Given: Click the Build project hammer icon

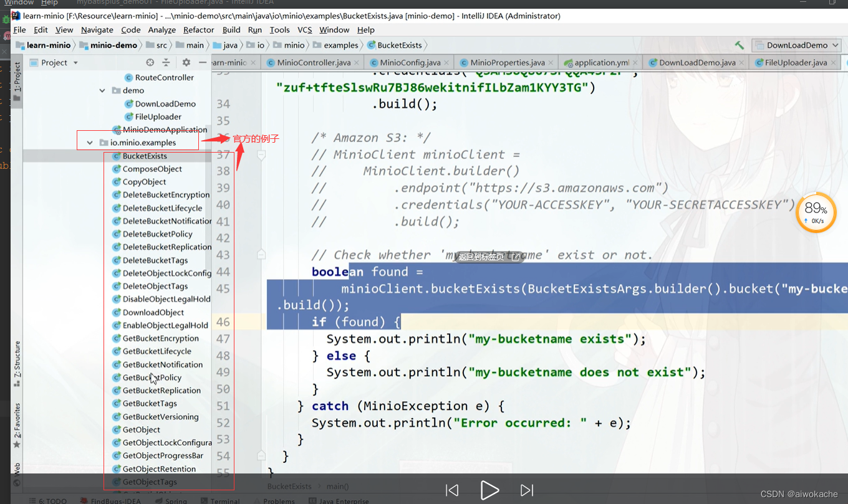Looking at the screenshot, I should tap(740, 45).
